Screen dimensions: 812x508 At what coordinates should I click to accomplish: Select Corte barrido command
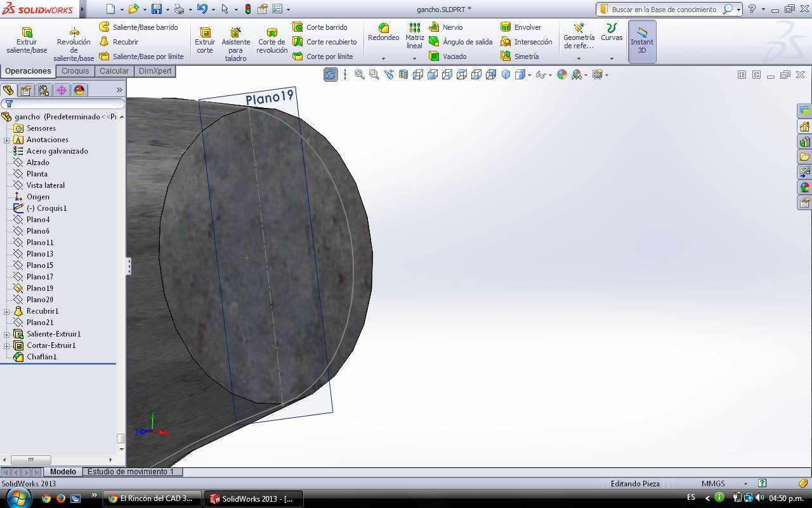320,27
